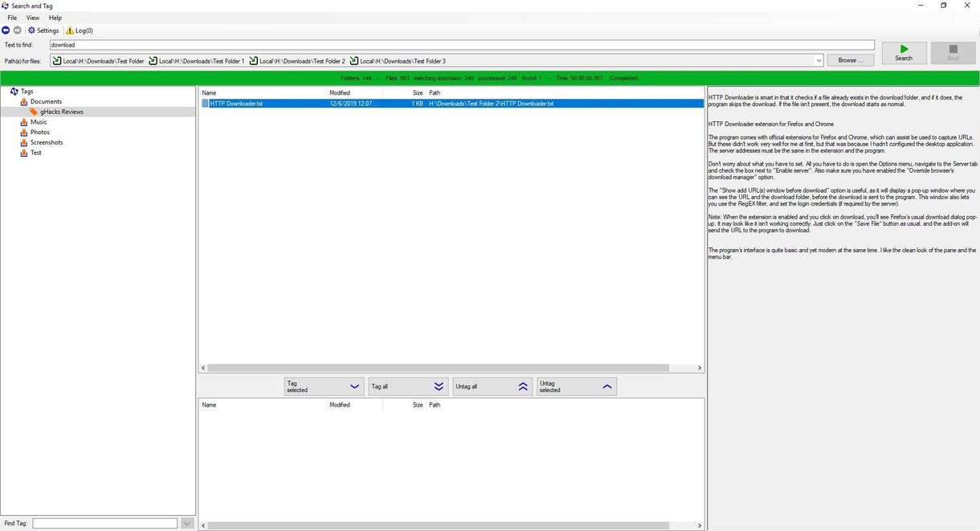Click the lower list scroll right arrow
Screen dimensions: 980x531
click(700, 526)
